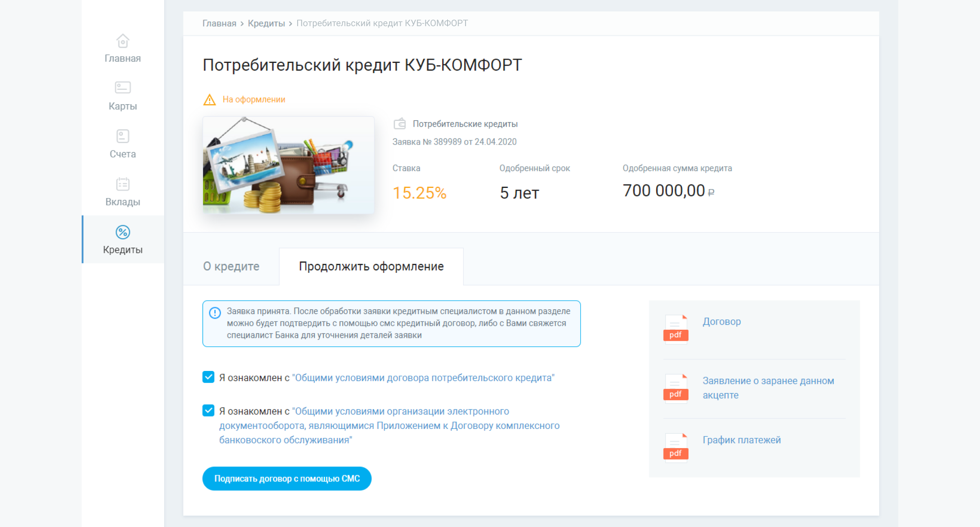This screenshot has width=980, height=527.
Task: Click the Счета label in the sidebar
Action: (x=122, y=154)
